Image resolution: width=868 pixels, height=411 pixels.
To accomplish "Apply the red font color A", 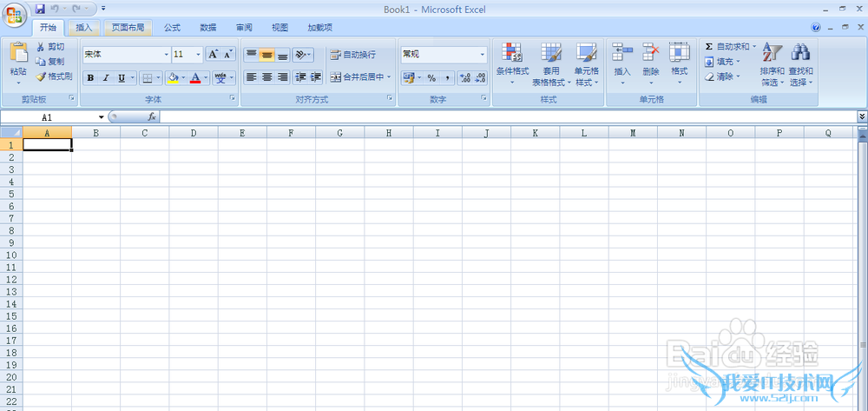I will pyautogui.click(x=194, y=78).
